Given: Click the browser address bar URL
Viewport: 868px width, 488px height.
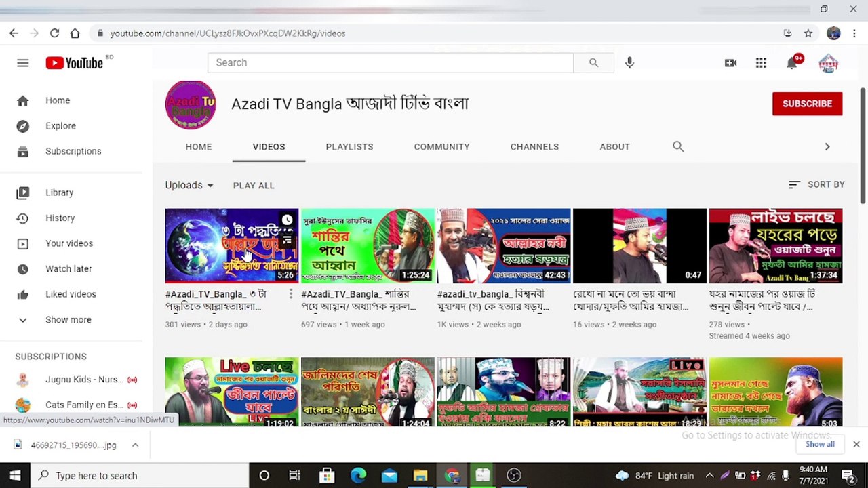Looking at the screenshot, I should click(x=228, y=33).
